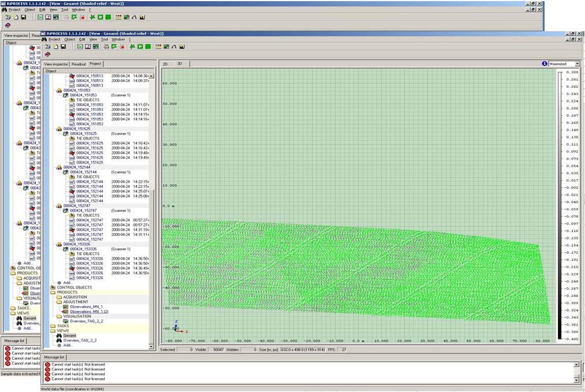Click the solid green square icon in front toolbar

[148, 47]
